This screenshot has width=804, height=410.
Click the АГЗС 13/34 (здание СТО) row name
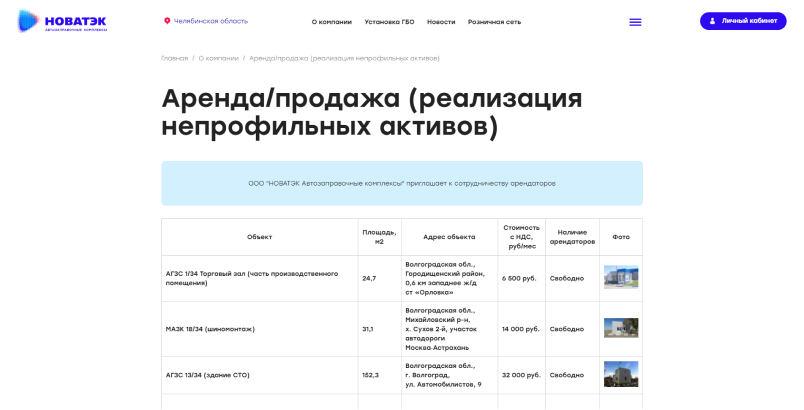pos(207,375)
